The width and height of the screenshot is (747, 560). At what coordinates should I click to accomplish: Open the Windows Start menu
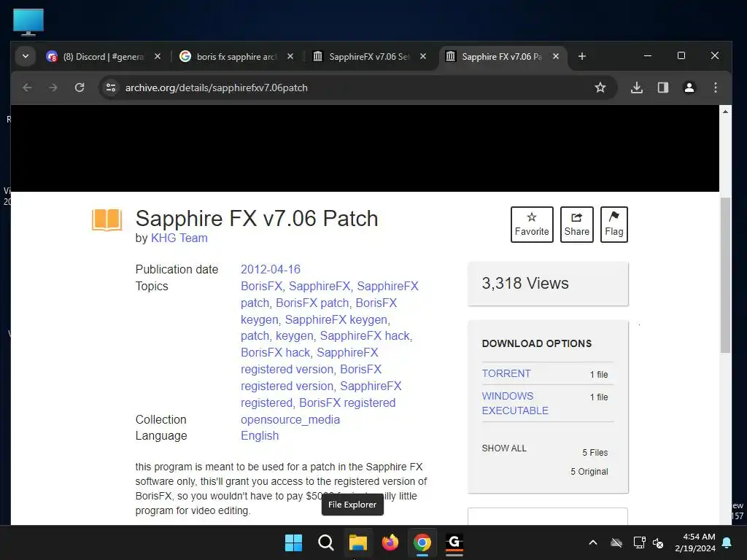click(293, 542)
